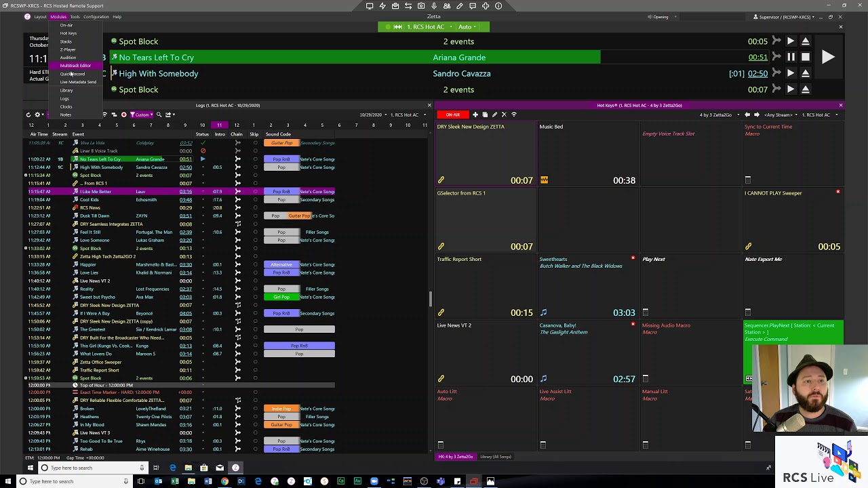
Task: Click the large play next button
Action: [828, 58]
